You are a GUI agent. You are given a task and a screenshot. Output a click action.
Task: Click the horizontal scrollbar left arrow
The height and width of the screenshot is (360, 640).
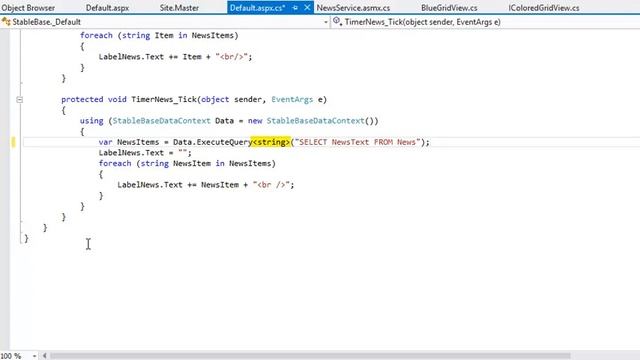click(x=44, y=356)
